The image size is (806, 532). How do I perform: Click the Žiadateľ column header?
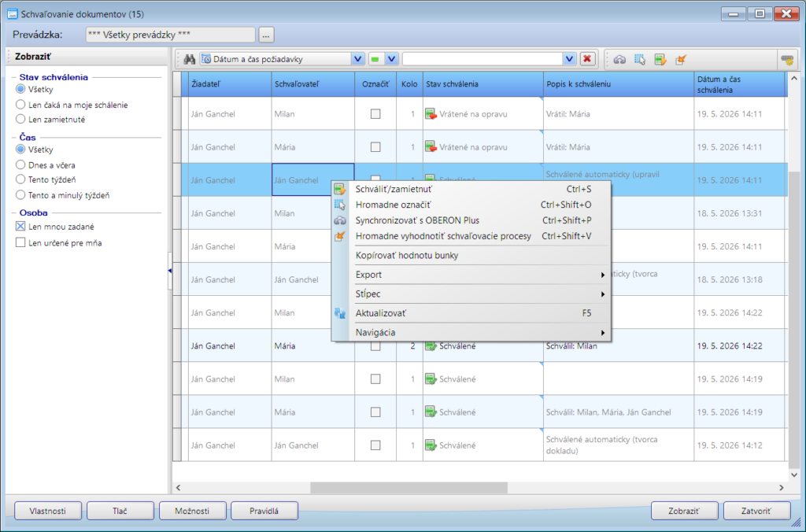pyautogui.click(x=230, y=83)
